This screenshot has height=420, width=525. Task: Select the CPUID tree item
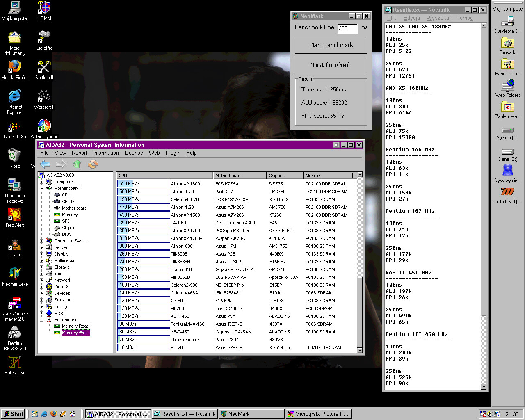[68, 201]
